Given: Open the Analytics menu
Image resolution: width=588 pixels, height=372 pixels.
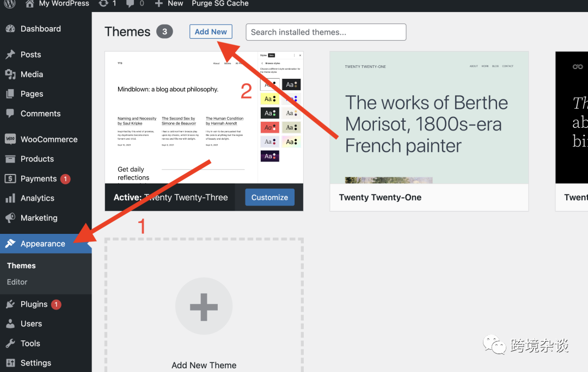Looking at the screenshot, I should click(38, 198).
